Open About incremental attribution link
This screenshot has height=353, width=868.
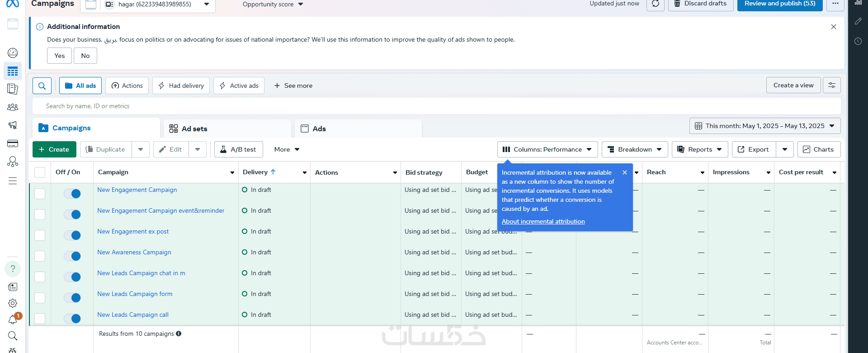click(543, 221)
